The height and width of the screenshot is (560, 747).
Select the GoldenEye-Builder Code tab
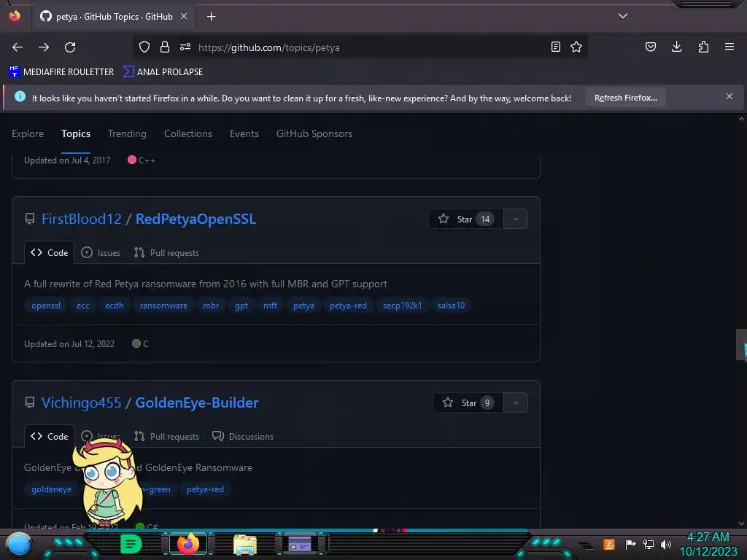click(49, 437)
